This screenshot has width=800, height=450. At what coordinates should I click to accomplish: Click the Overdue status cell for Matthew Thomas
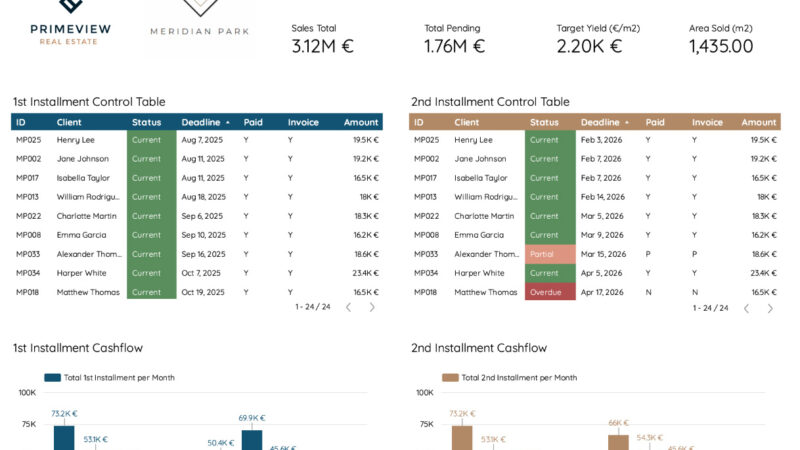point(550,292)
